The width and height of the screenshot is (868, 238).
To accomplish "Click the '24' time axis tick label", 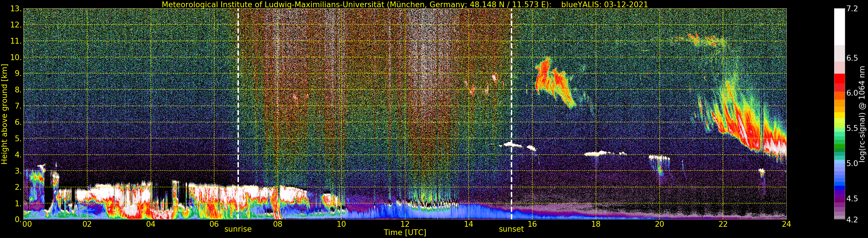I will tap(786, 224).
